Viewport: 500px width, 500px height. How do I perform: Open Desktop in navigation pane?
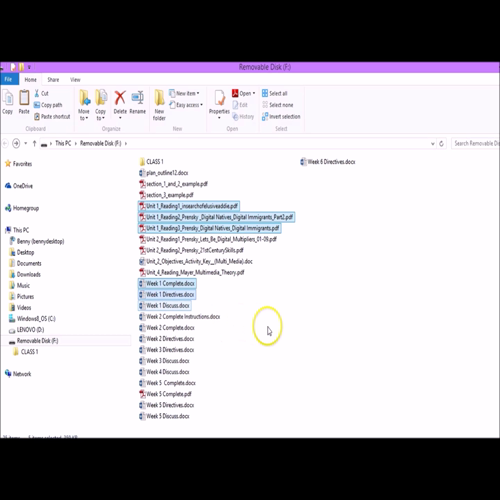pos(22,252)
